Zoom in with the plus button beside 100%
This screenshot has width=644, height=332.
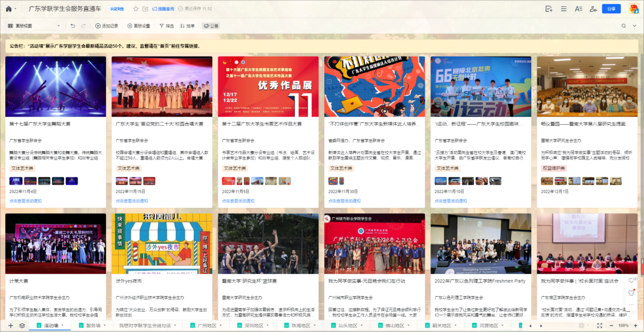636,325
